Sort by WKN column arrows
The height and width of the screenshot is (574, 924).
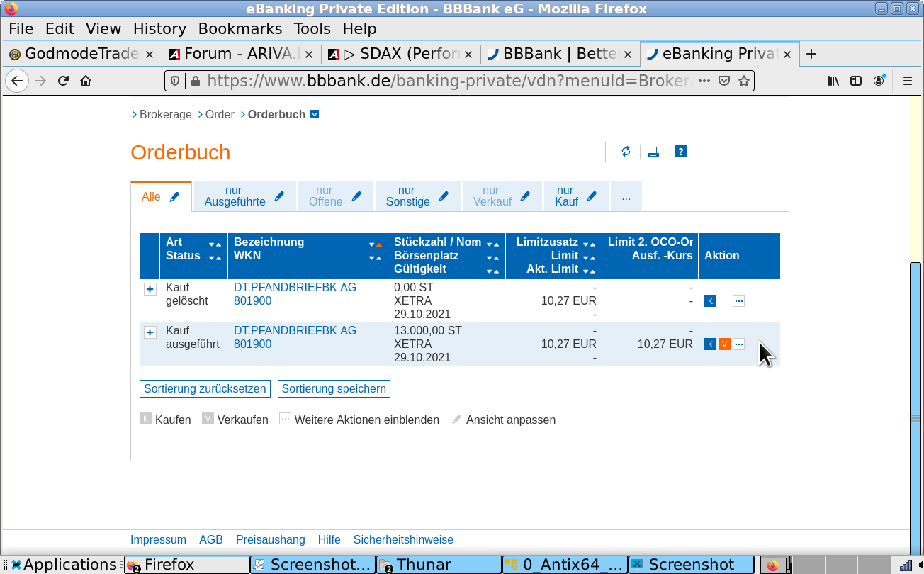(376, 257)
